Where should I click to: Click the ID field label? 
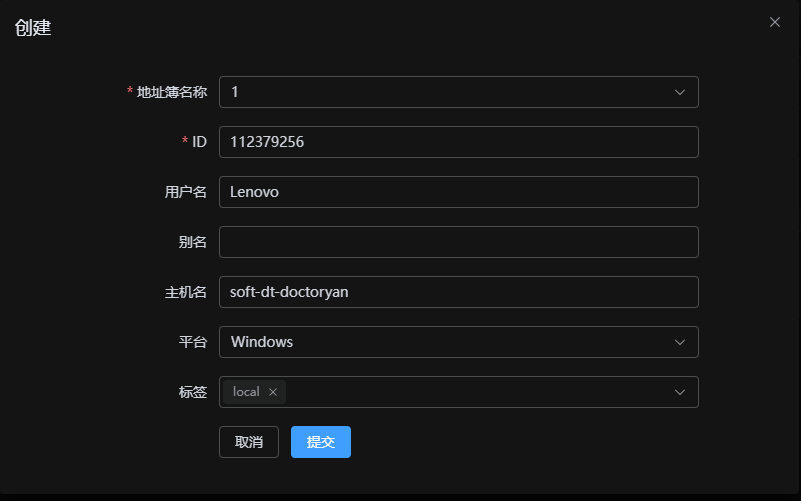199,142
